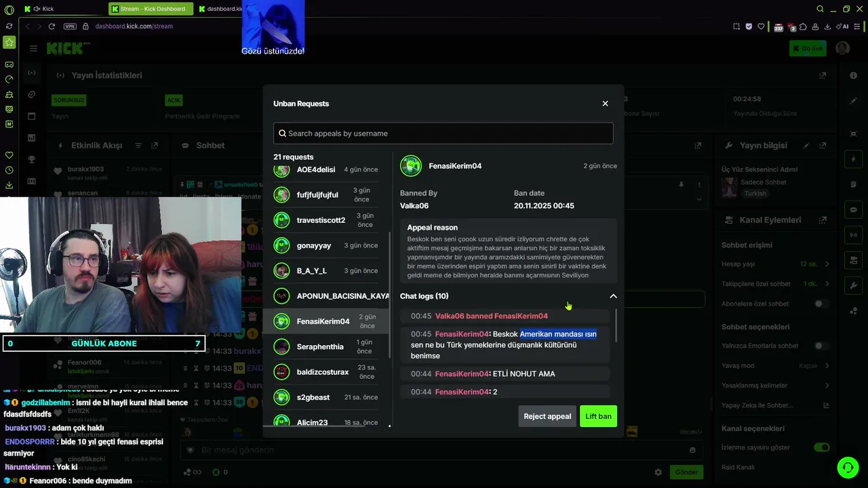Open Kick sidebar trophy icon

(31, 159)
